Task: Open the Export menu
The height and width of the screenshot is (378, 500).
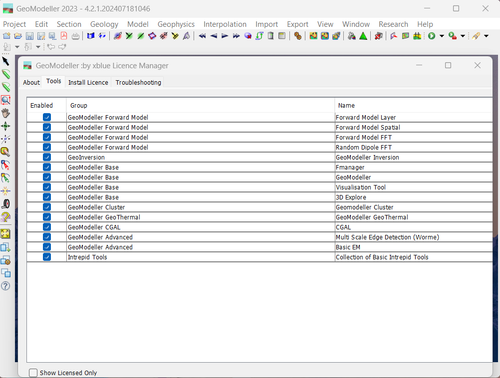Action: [x=298, y=24]
